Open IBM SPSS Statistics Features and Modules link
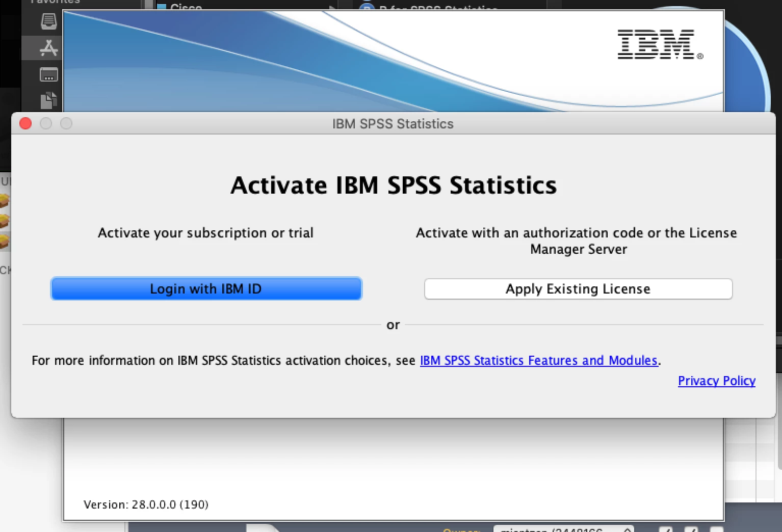The height and width of the screenshot is (532, 782). click(539, 360)
